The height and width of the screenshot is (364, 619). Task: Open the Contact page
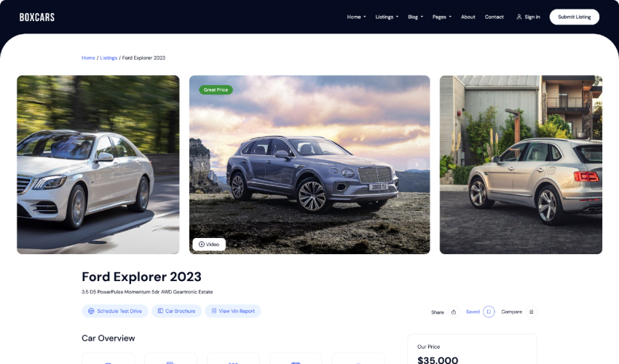494,17
